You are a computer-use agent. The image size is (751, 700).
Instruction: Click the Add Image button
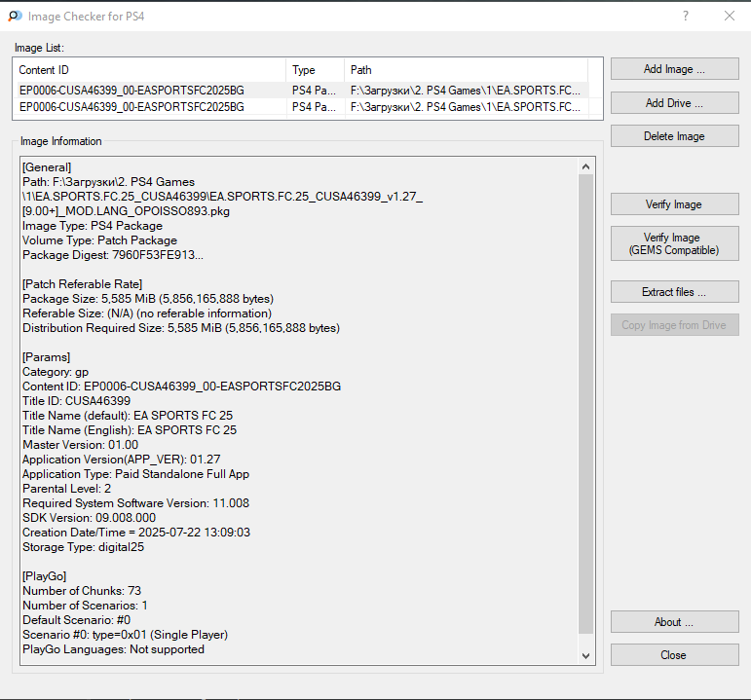pyautogui.click(x=674, y=69)
